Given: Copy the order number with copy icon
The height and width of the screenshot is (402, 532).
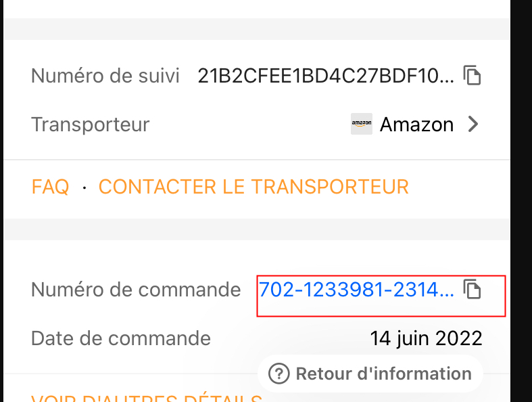Looking at the screenshot, I should (x=472, y=290).
